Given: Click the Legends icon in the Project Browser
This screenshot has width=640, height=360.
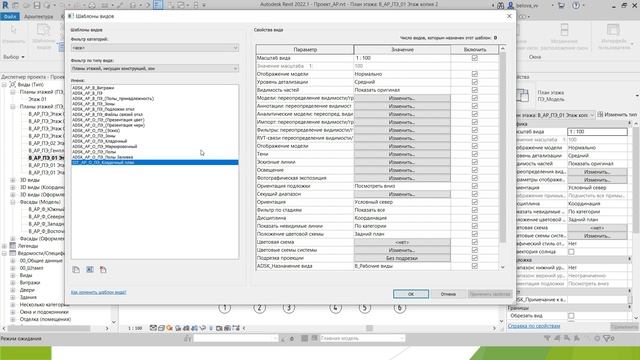Looking at the screenshot, I should click(x=13, y=246).
